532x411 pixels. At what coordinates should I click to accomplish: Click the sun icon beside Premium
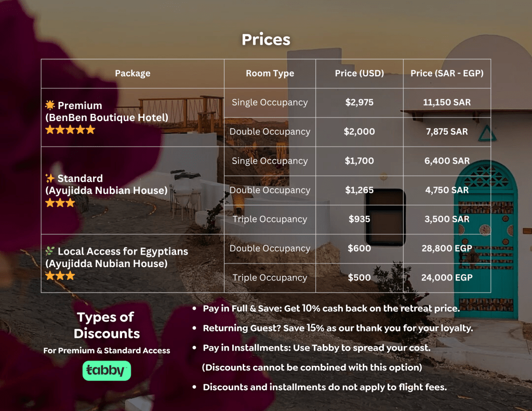click(x=50, y=105)
